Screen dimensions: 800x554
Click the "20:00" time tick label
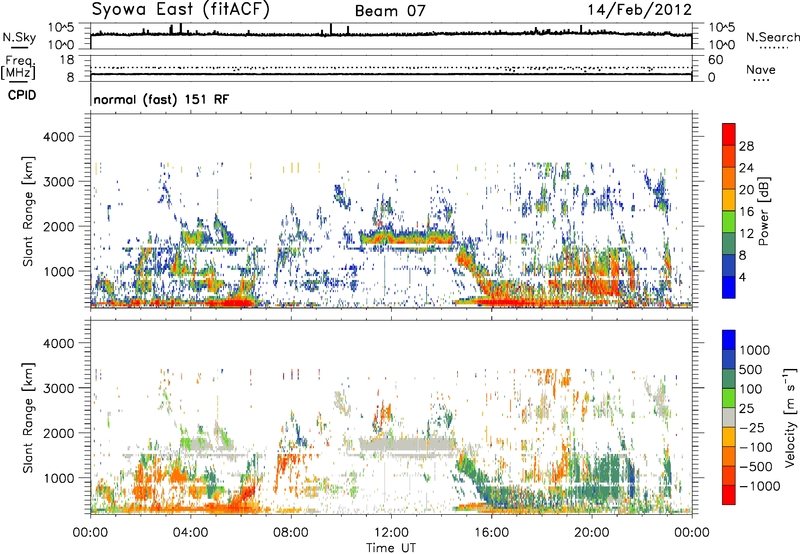pyautogui.click(x=592, y=533)
